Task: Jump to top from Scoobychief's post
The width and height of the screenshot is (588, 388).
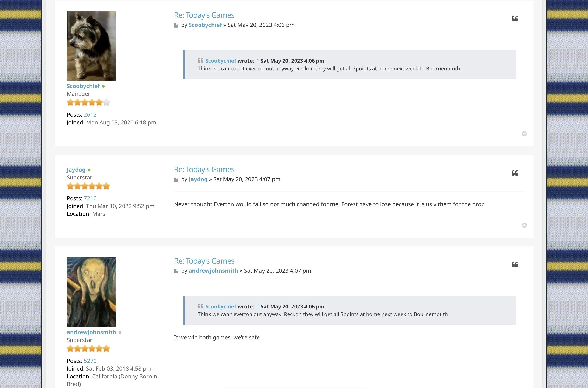Action: pos(524,134)
